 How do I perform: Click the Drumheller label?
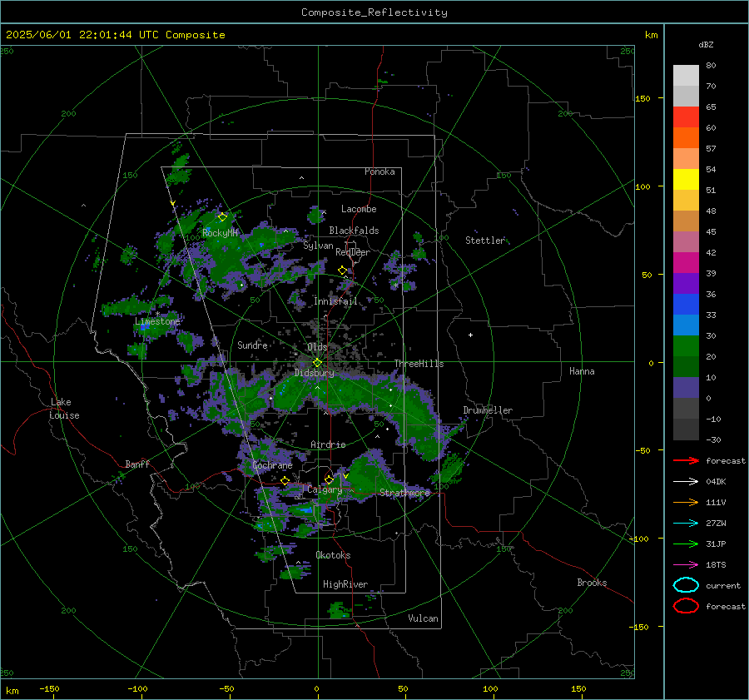[x=488, y=410]
